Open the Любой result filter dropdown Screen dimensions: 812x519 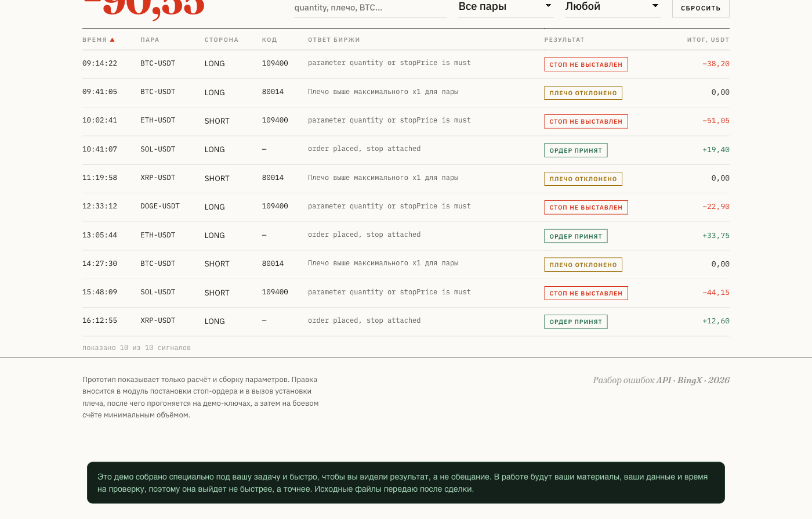(612, 7)
